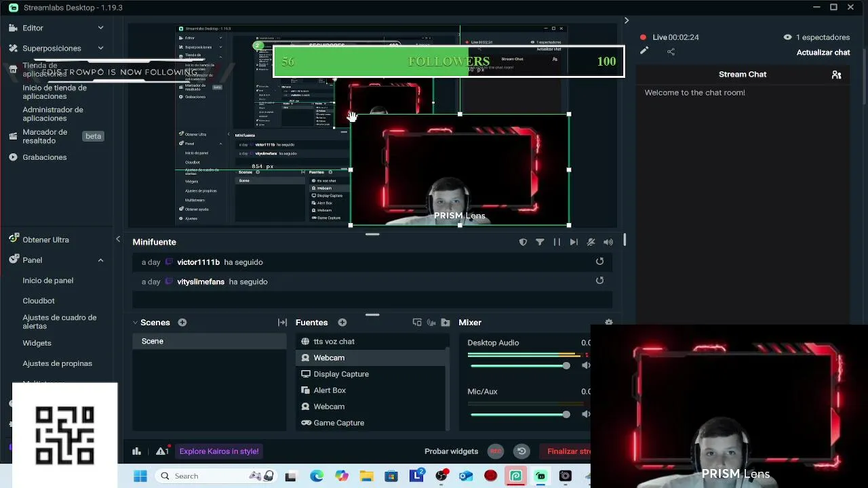Replay the vityslimefans follow alert
This screenshot has width=868, height=488.
click(x=599, y=281)
